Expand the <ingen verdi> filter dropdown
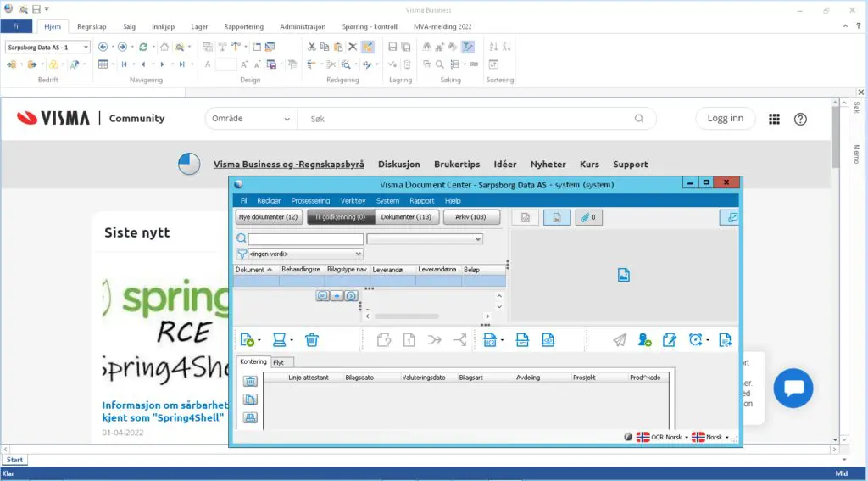Screen dimensions: 868x481 pyautogui.click(x=358, y=254)
